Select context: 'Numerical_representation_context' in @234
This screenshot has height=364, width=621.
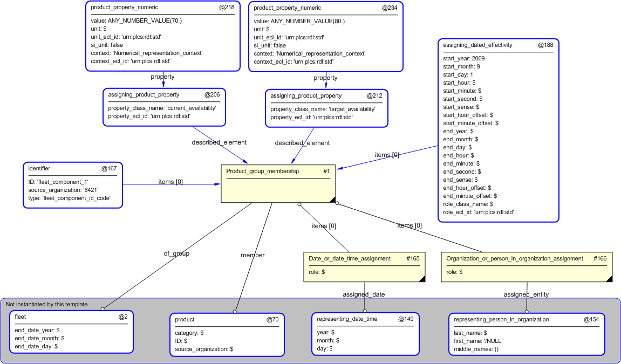[x=310, y=54]
